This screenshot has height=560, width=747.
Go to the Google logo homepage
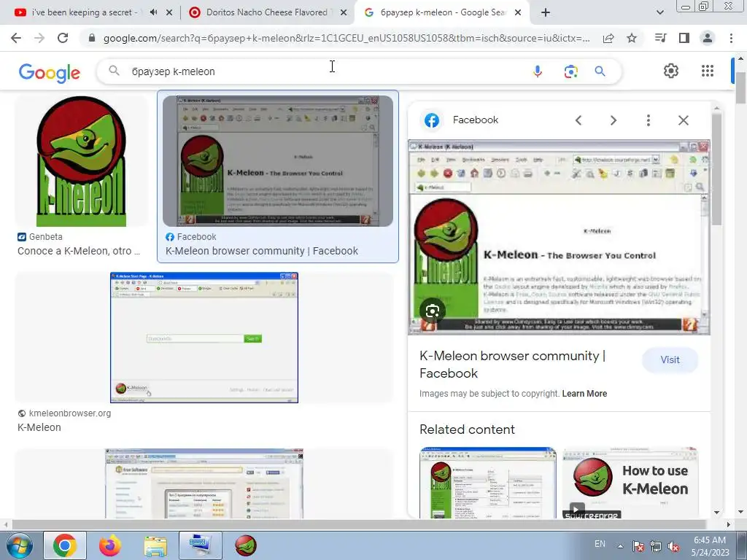(50, 72)
